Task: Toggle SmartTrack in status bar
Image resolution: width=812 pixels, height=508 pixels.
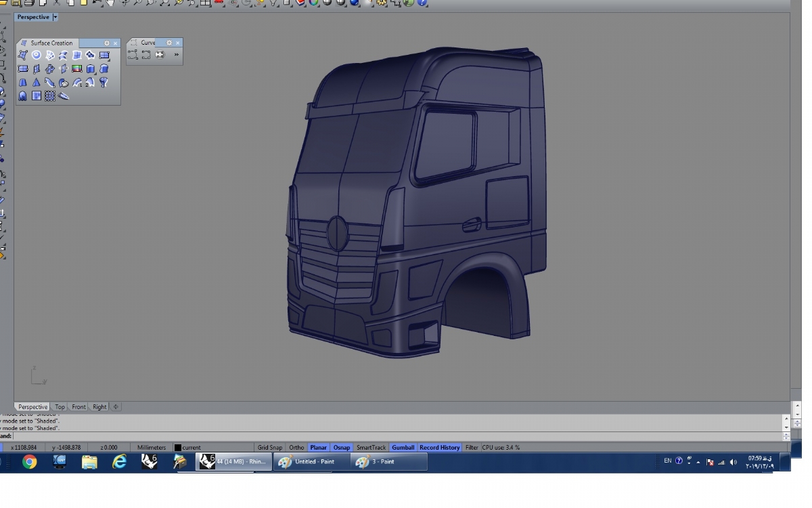Action: click(x=371, y=448)
